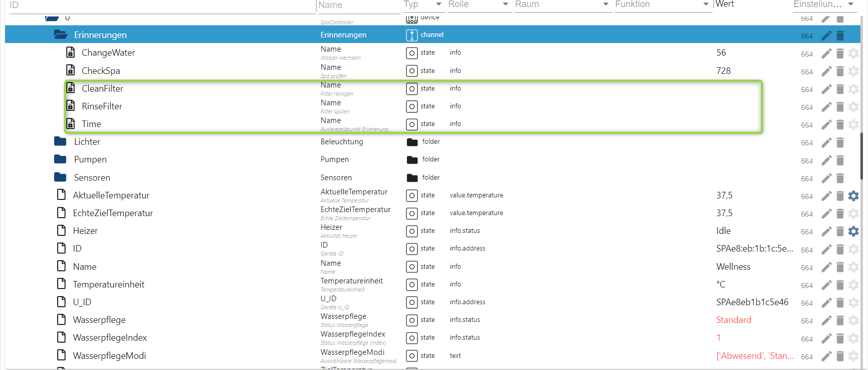868x370 pixels.
Task: Open custom settings gear for ChangeWater
Action: [854, 54]
